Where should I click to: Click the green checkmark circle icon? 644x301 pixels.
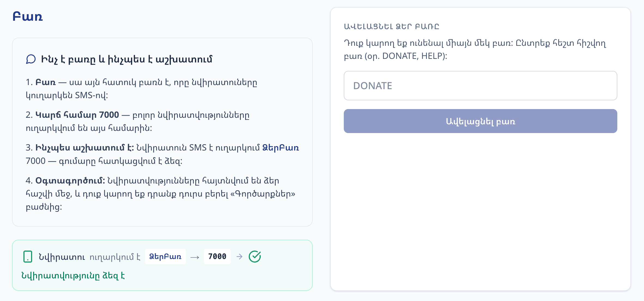[255, 256]
